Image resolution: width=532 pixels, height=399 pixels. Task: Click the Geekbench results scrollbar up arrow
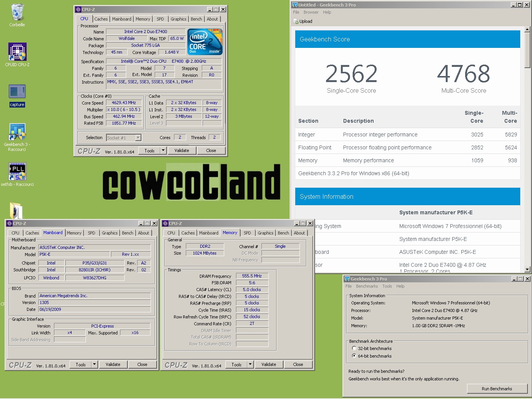(x=527, y=29)
